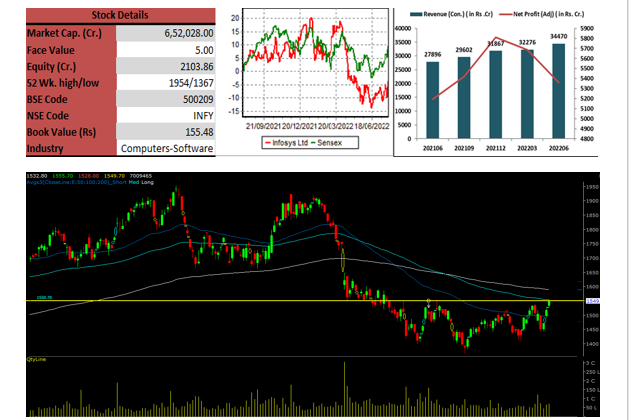The width and height of the screenshot is (629, 420).
Task: Click the -15 value on comparison chart axis
Action: point(234,111)
